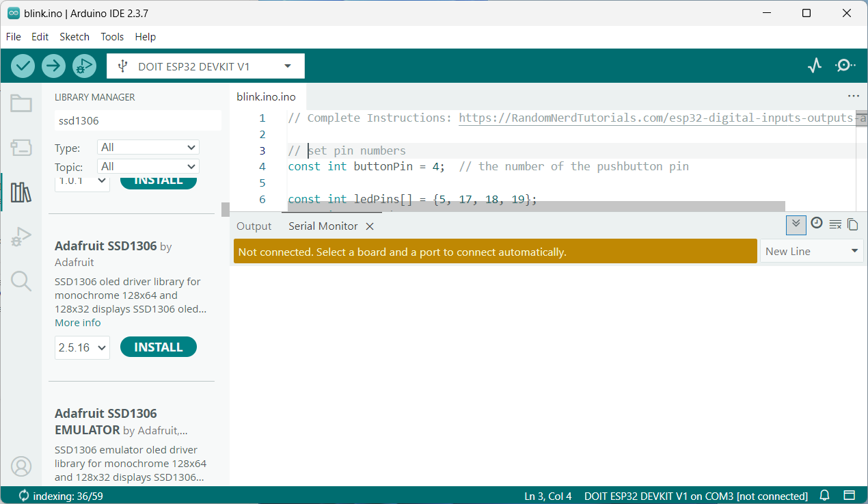Select the Serial Monitor tab
868x504 pixels.
point(323,226)
